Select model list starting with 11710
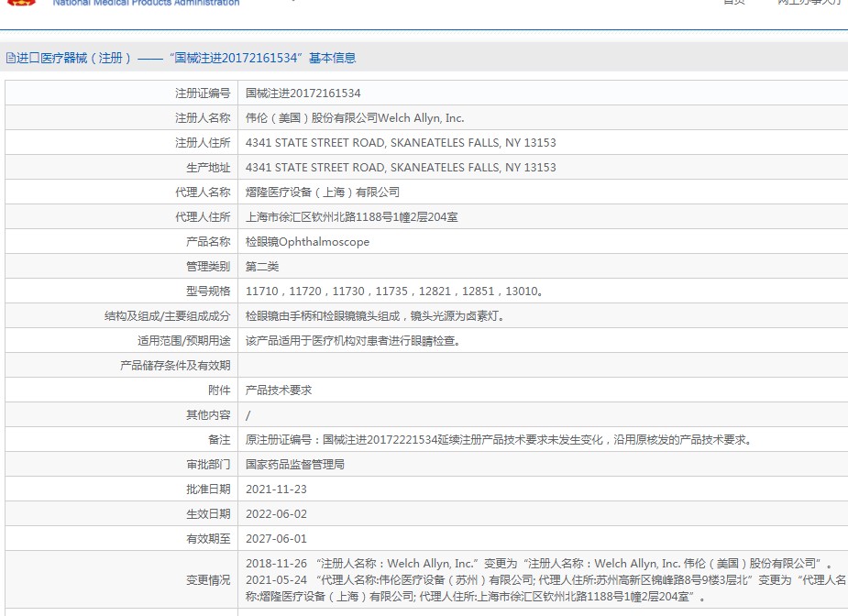This screenshot has width=848, height=616. click(x=394, y=291)
